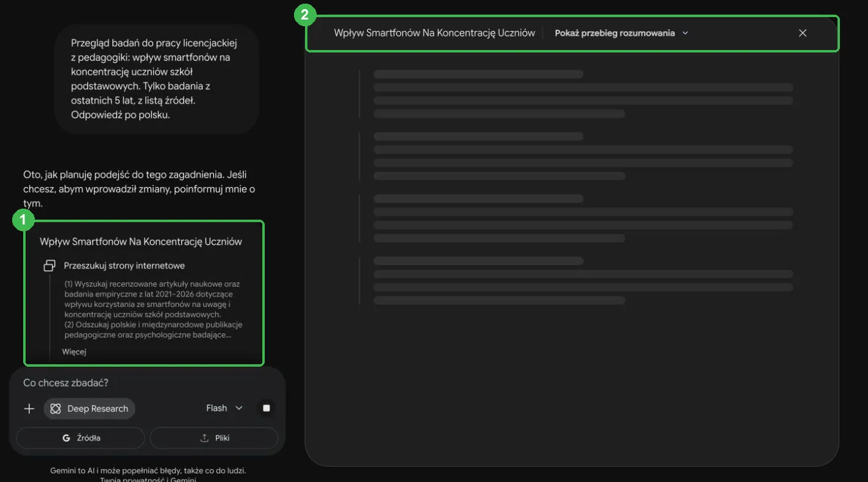Click plan step (1) Wyszukaj recenzowane artykuły naukowe

coord(153,299)
